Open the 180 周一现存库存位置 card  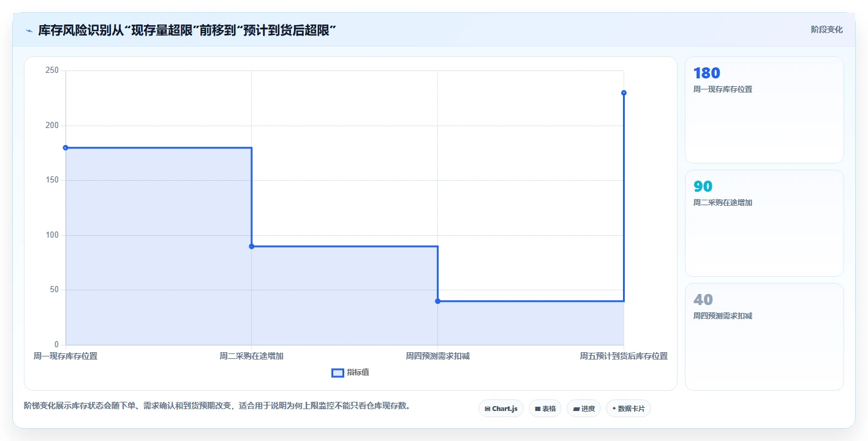pyautogui.click(x=764, y=110)
